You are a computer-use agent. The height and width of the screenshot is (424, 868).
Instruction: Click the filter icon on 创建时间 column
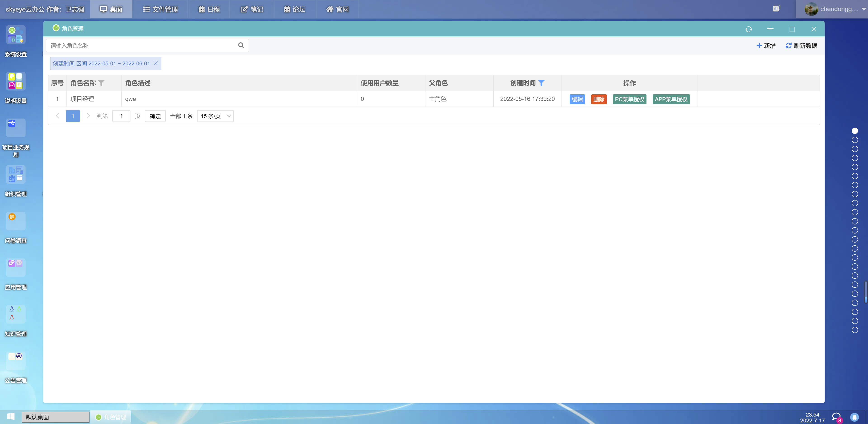point(542,83)
